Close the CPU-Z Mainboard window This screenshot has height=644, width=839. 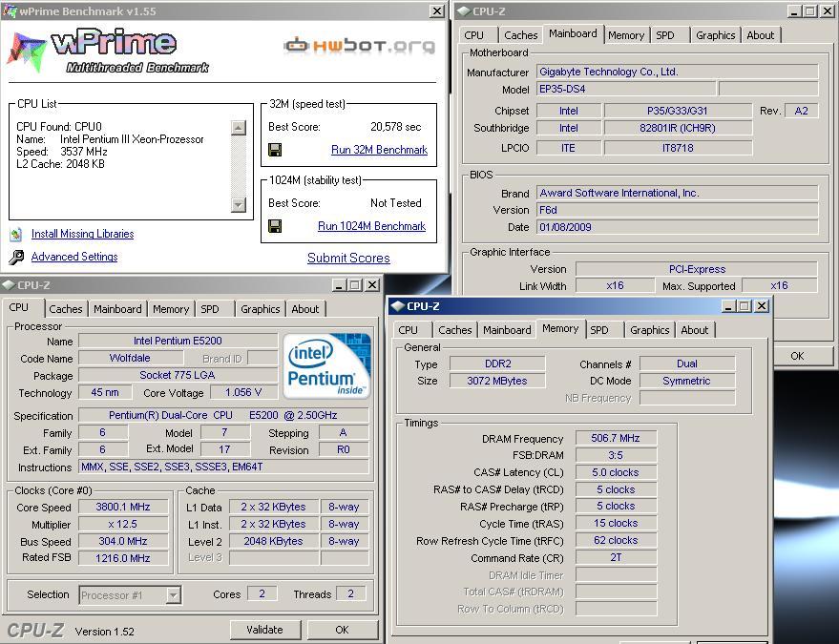coord(828,11)
